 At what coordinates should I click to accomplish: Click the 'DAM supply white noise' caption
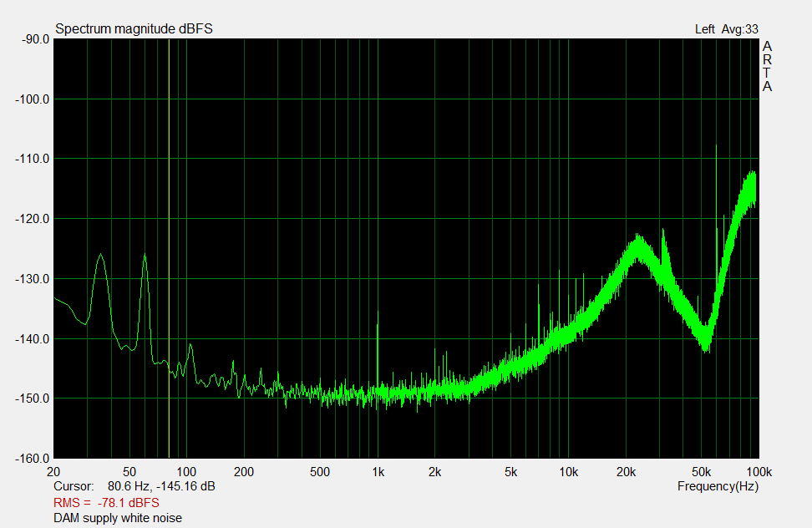118,518
